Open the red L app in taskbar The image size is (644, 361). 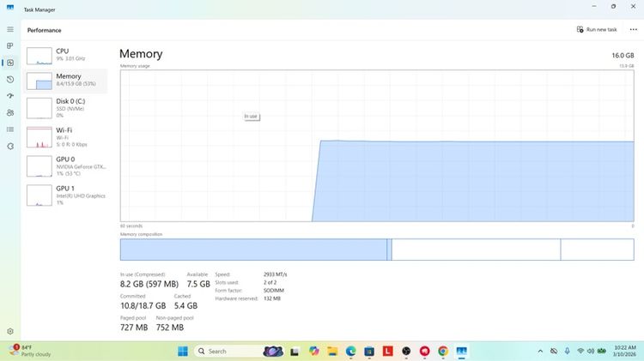tap(388, 352)
